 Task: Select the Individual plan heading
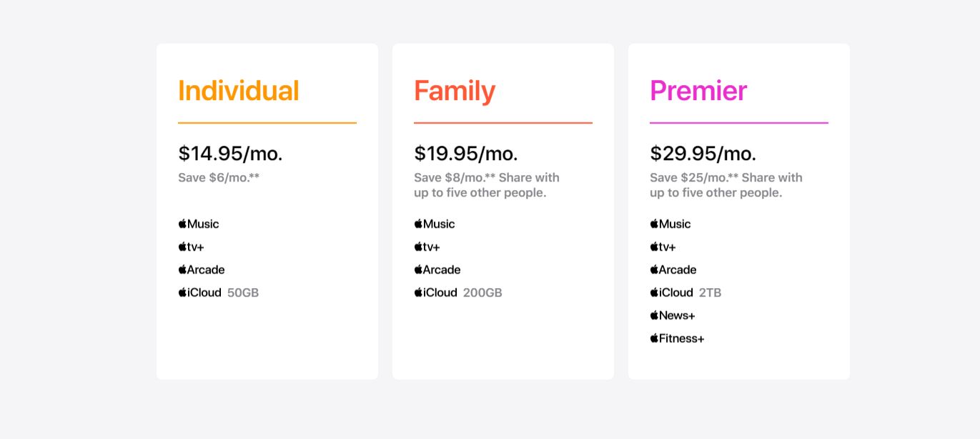pos(239,91)
